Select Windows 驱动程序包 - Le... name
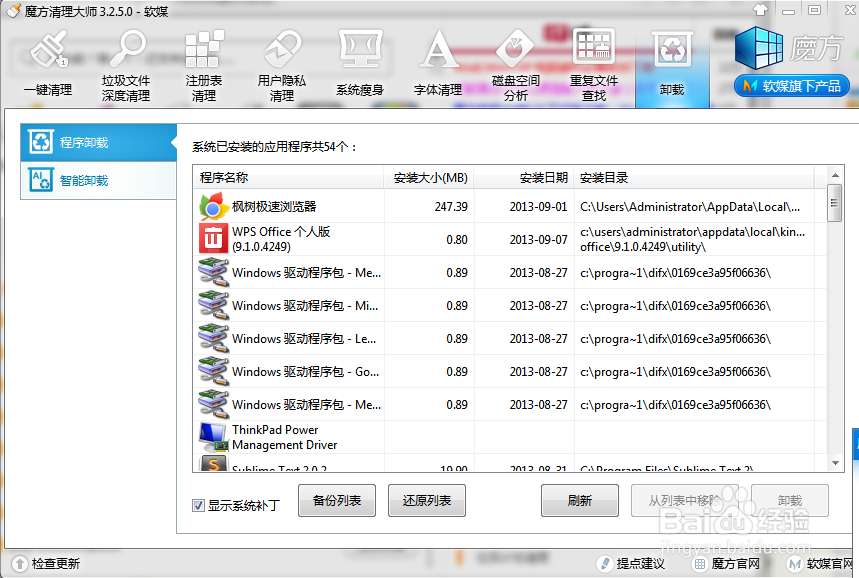 tap(303, 339)
